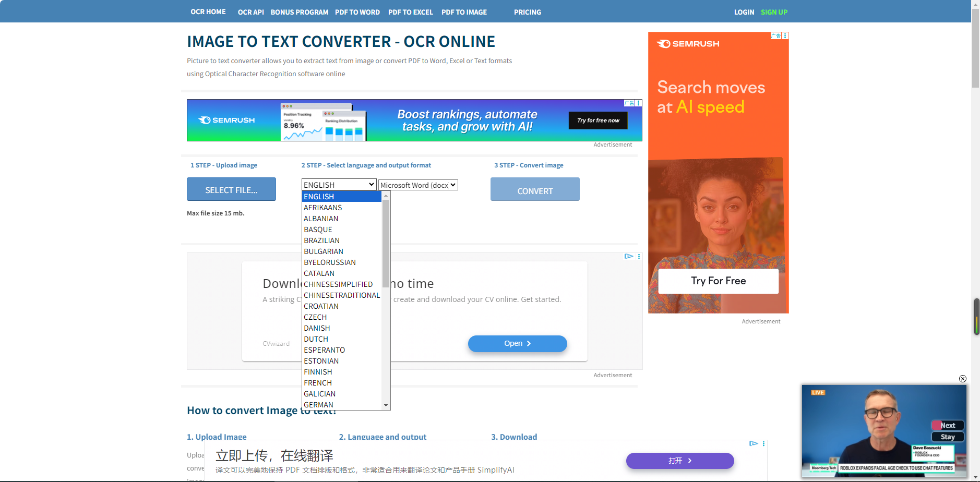The width and height of the screenshot is (980, 482).
Task: Click the SIGN UP link
Action: click(x=774, y=12)
